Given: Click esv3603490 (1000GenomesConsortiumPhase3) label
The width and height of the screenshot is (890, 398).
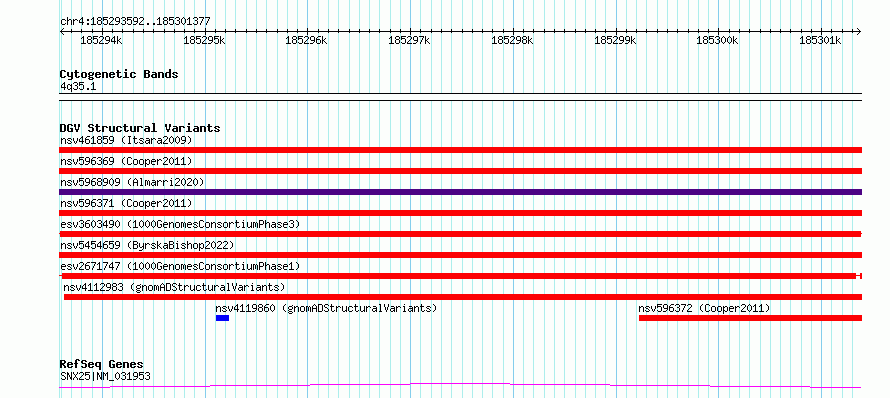Looking at the screenshot, I should point(179,224).
